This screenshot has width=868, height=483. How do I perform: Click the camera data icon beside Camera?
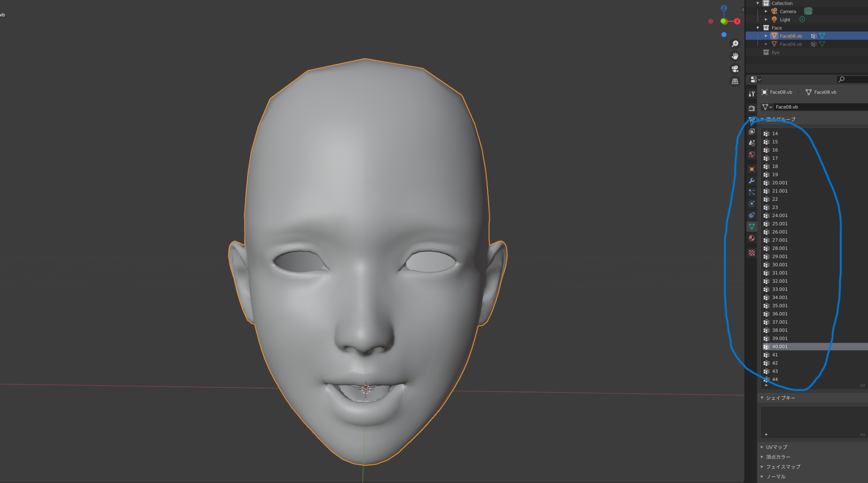(808, 11)
